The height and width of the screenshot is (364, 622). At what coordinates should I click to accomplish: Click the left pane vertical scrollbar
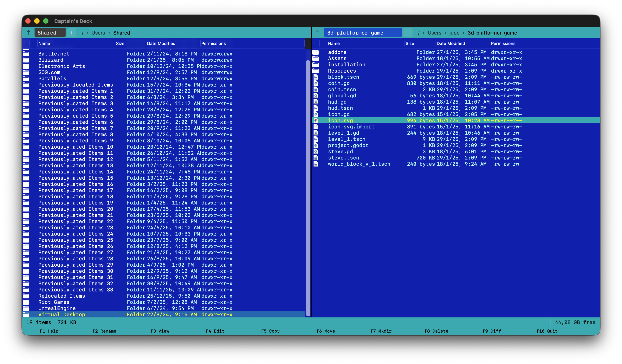tap(308, 188)
